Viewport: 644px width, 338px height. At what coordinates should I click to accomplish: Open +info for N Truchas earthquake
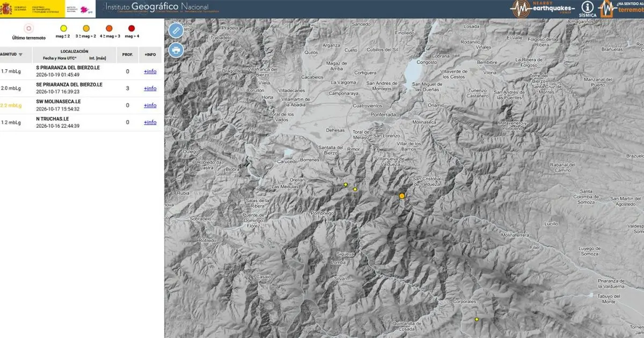click(150, 122)
